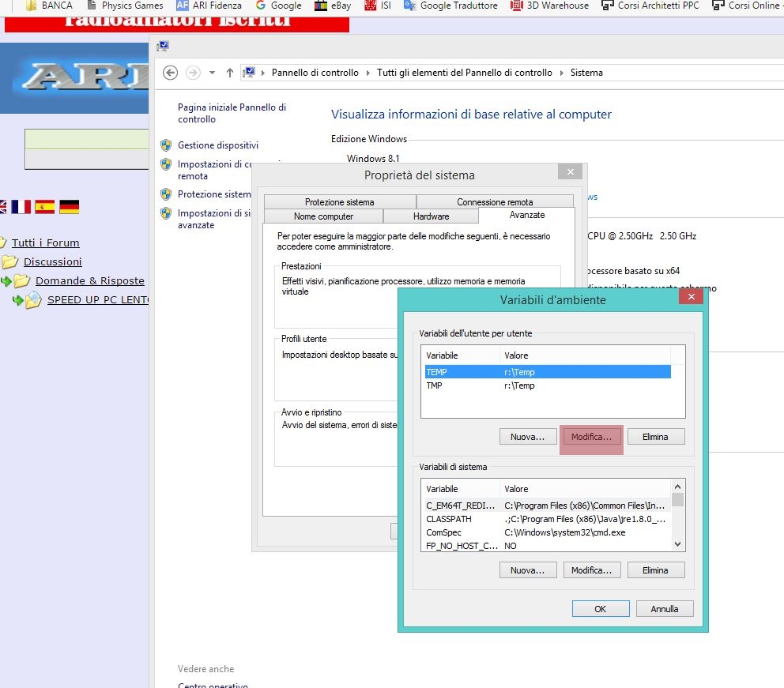Click the shield icon beside Protezione sistema
This screenshot has height=688, width=784.
click(166, 194)
